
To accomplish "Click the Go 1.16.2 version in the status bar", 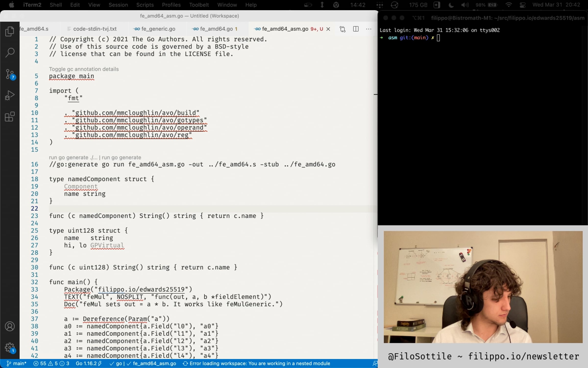I will click(88, 364).
